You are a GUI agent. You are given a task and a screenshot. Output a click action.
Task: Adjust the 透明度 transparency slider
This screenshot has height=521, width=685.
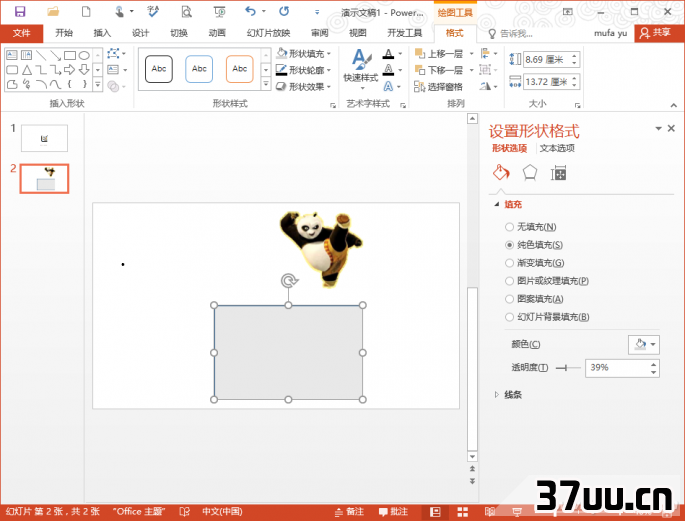click(568, 368)
